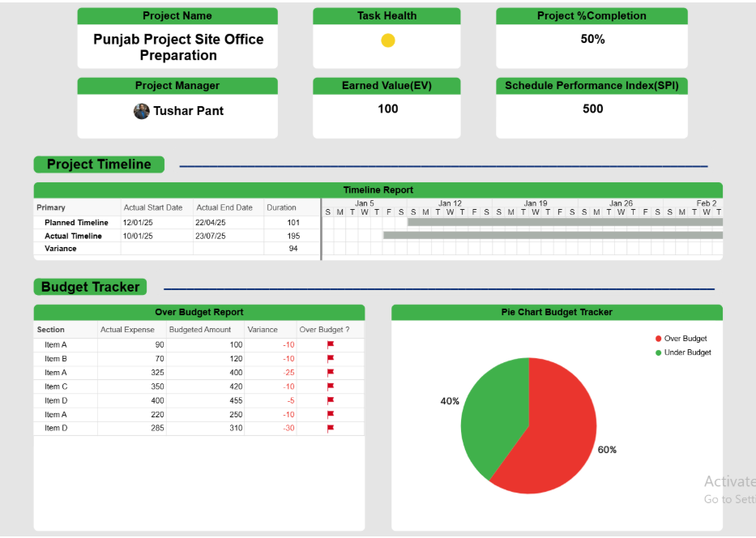Select the green Under Budget legend dot
Viewport: 756px width, 538px height.
pos(659,352)
